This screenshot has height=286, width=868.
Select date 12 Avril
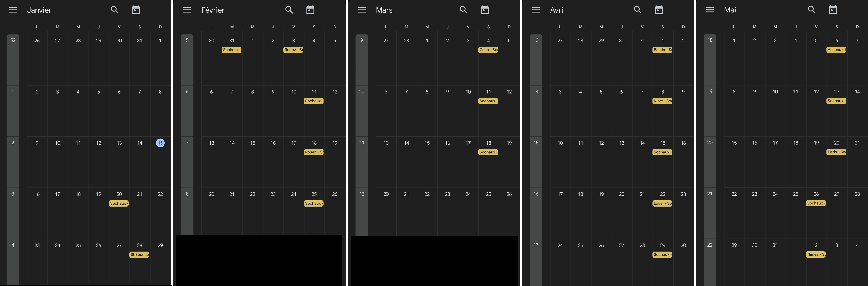point(601,143)
